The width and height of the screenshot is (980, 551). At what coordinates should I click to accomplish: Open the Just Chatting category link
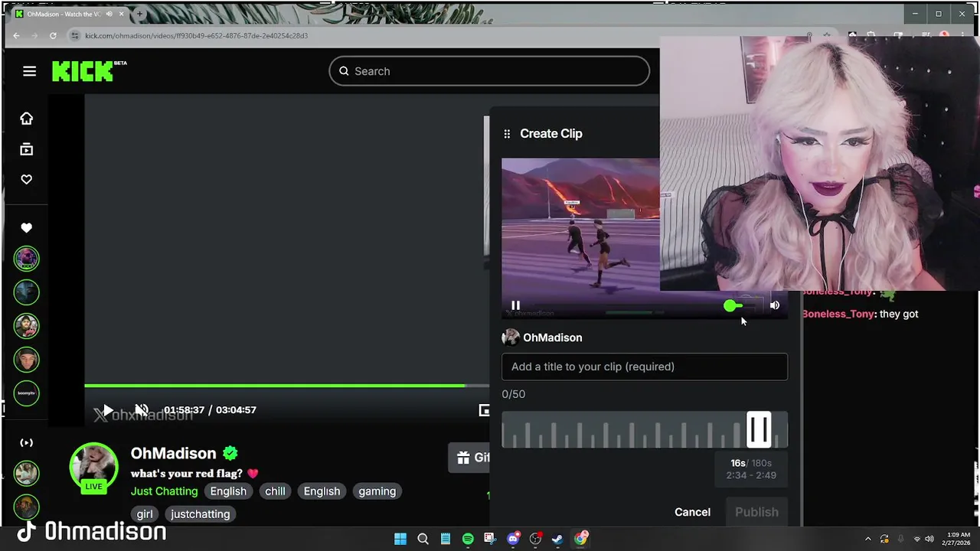point(164,491)
